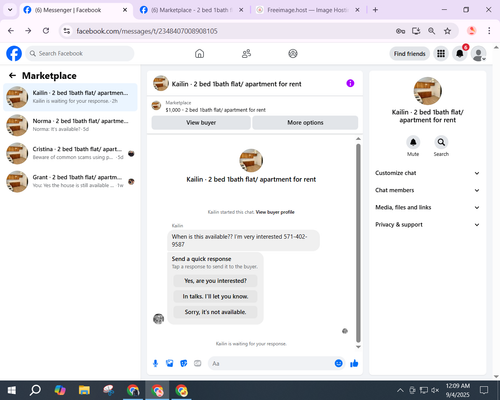Image resolution: width=500 pixels, height=400 pixels.
Task: Reload the page
Action: pos(46,31)
